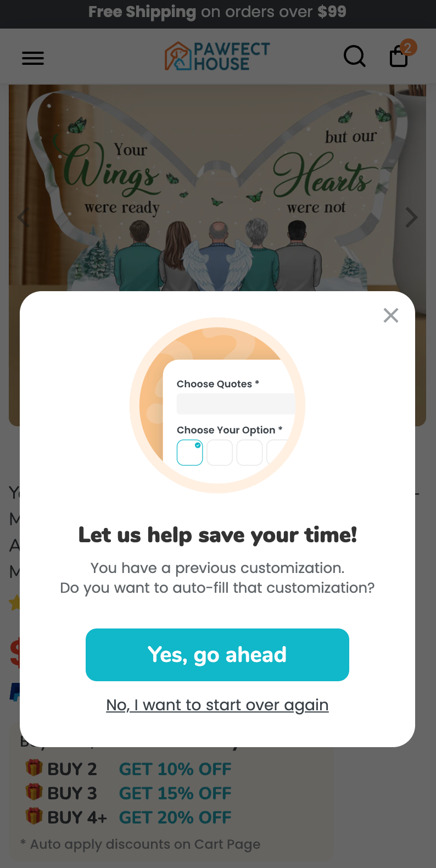436x868 pixels.
Task: Open the hamburger navigation menu
Action: 33,58
